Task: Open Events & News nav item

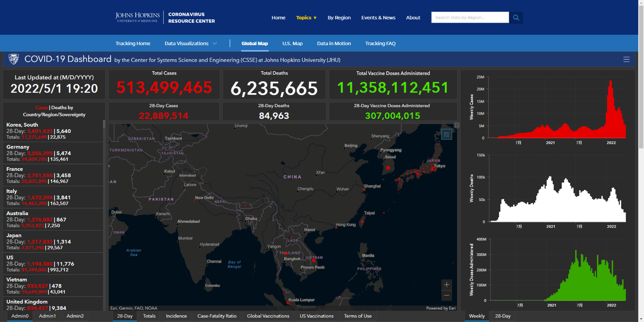Action: 378,18
